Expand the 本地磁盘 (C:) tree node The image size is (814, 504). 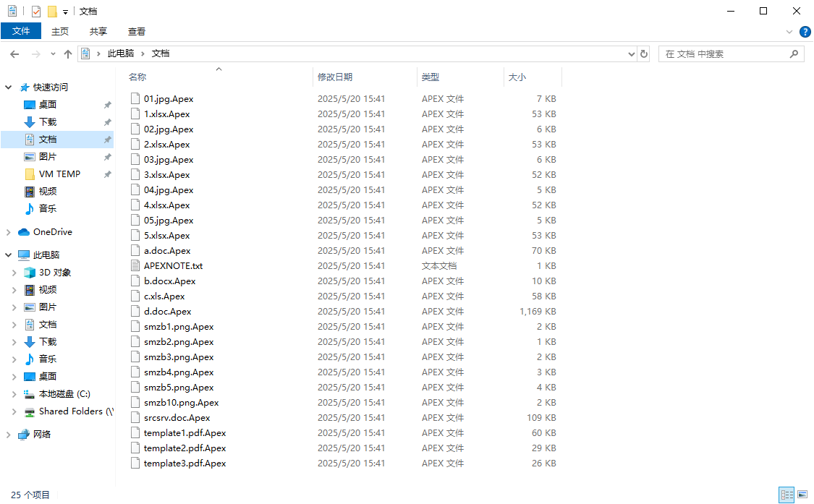pos(14,394)
